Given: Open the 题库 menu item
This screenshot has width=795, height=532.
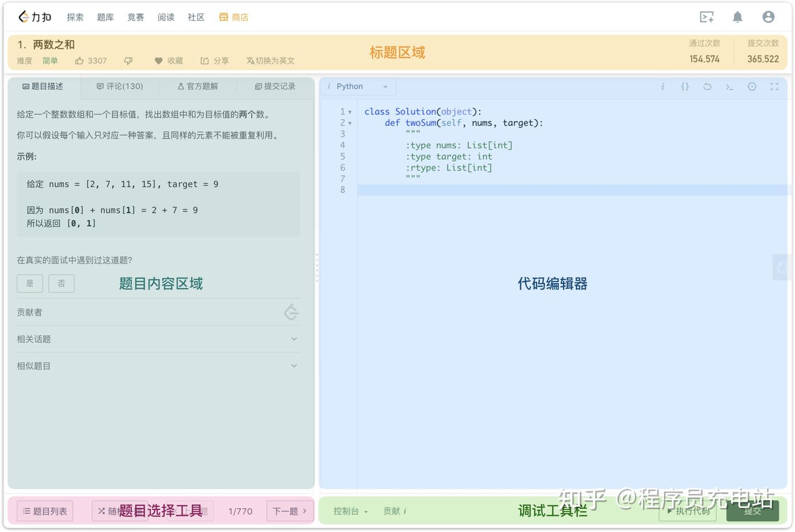Looking at the screenshot, I should pos(105,17).
